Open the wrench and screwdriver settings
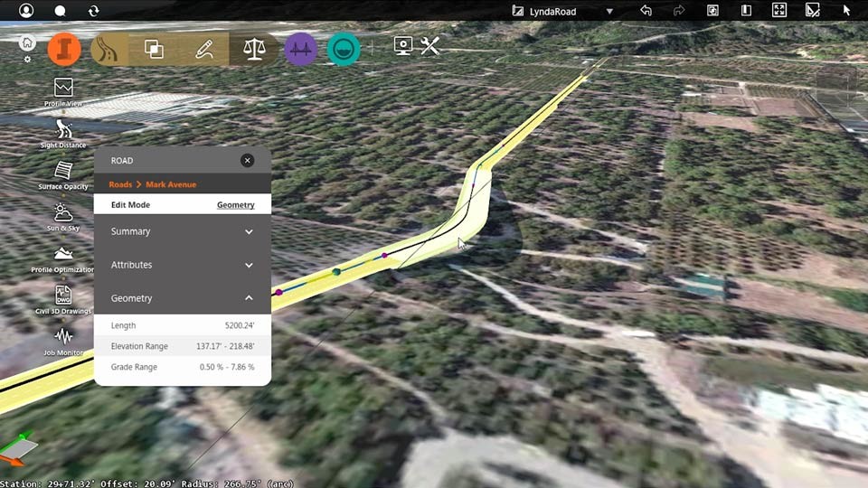The image size is (868, 488). tap(429, 46)
